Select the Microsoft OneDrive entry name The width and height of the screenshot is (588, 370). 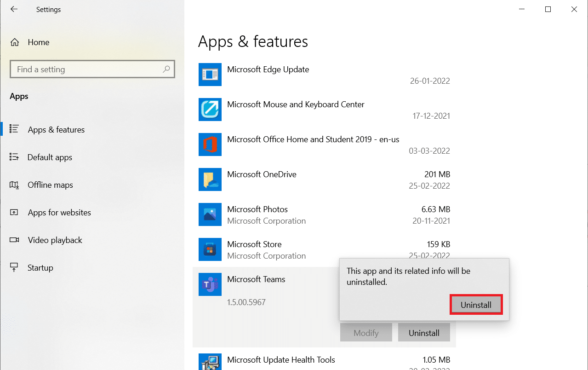click(262, 174)
